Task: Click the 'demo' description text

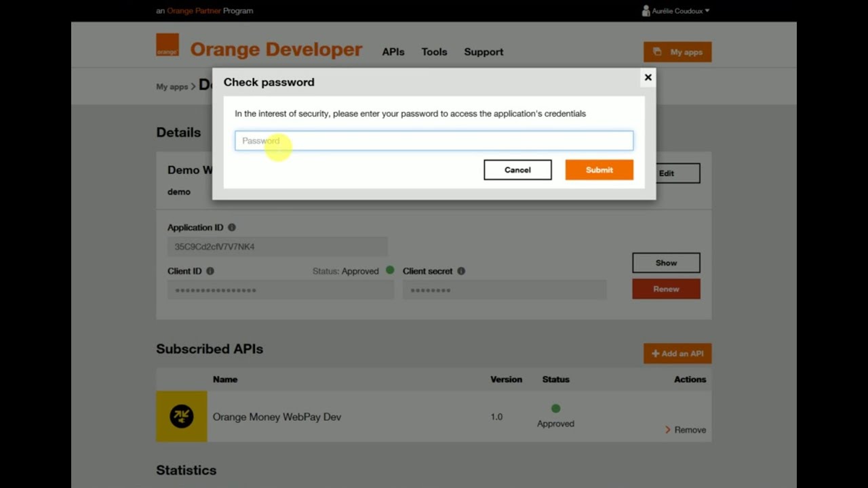Action: click(179, 192)
